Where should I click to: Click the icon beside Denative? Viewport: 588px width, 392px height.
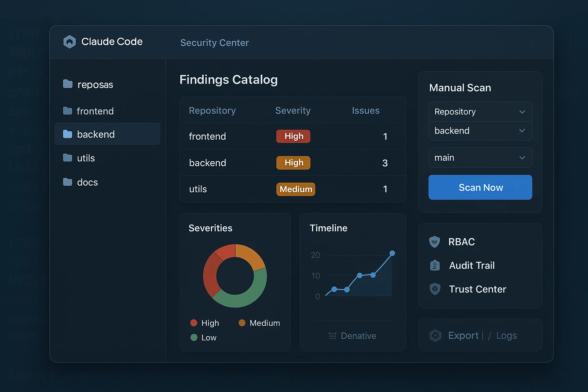click(332, 336)
